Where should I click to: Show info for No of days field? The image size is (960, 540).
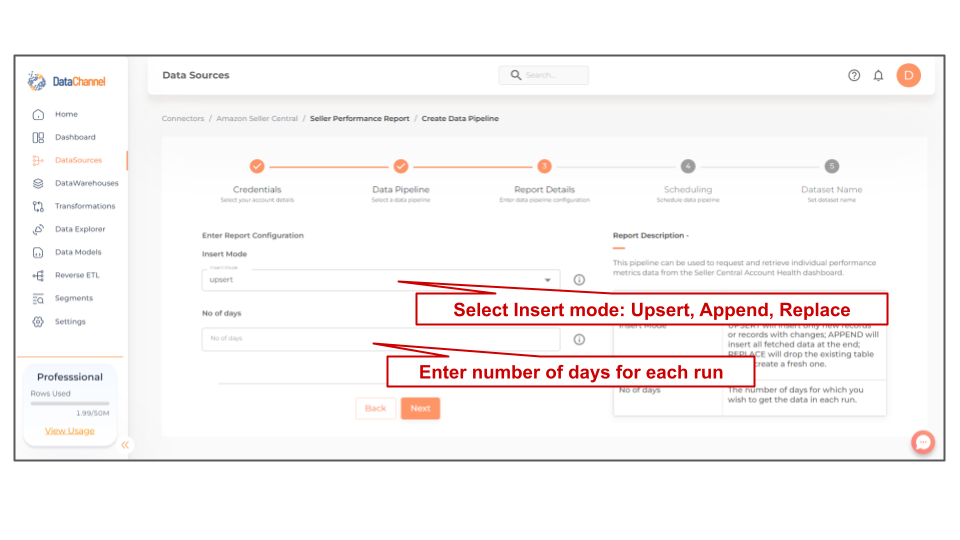(579, 339)
